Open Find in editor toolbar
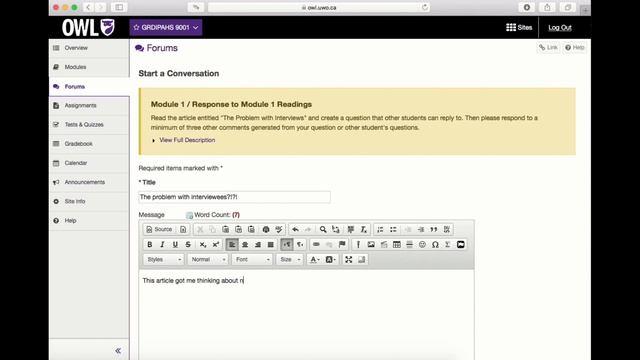640x360 pixels. [323, 229]
